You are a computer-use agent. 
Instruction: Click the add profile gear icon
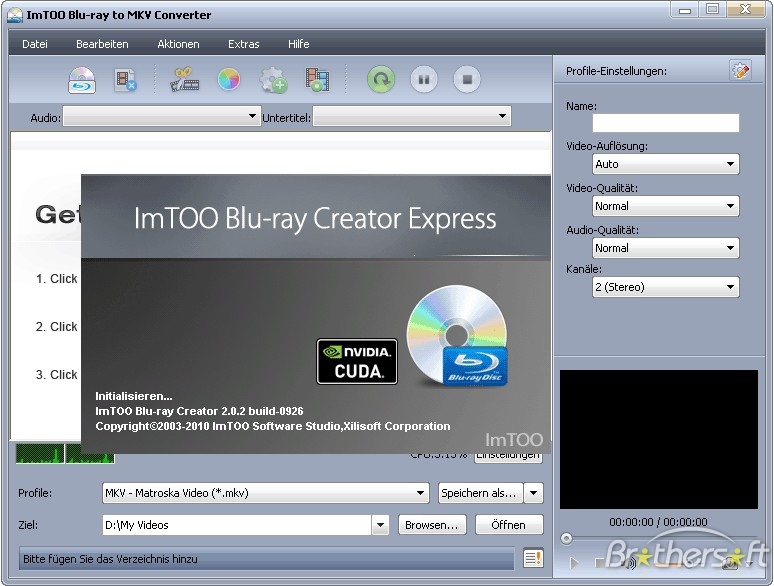click(273, 80)
